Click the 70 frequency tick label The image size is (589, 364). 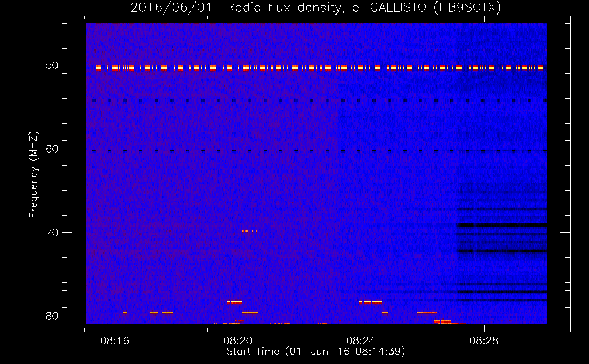(x=52, y=232)
